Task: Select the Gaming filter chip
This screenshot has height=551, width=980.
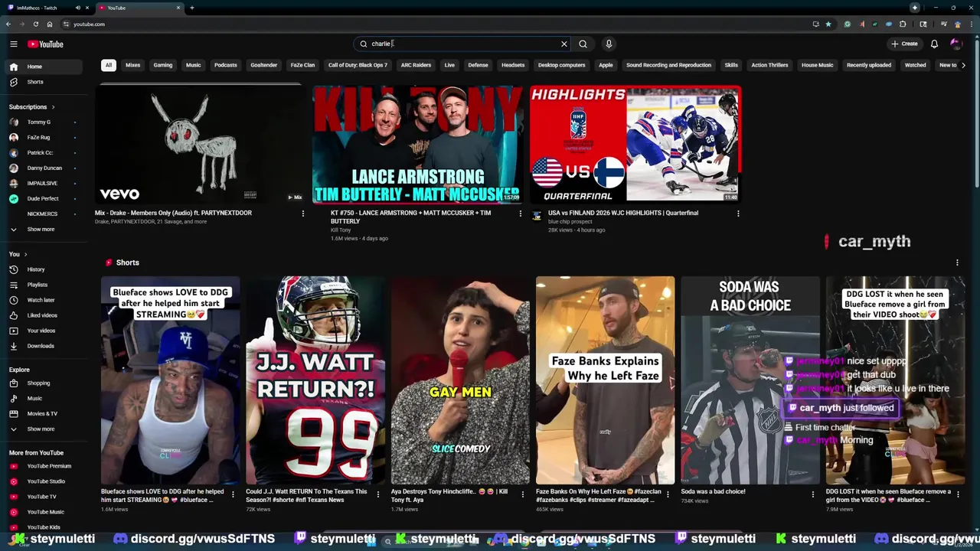Action: (x=163, y=65)
